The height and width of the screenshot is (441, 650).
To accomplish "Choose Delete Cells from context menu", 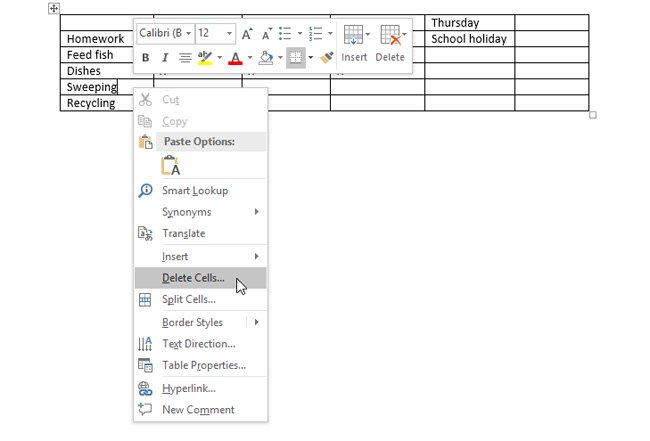I will pyautogui.click(x=193, y=278).
